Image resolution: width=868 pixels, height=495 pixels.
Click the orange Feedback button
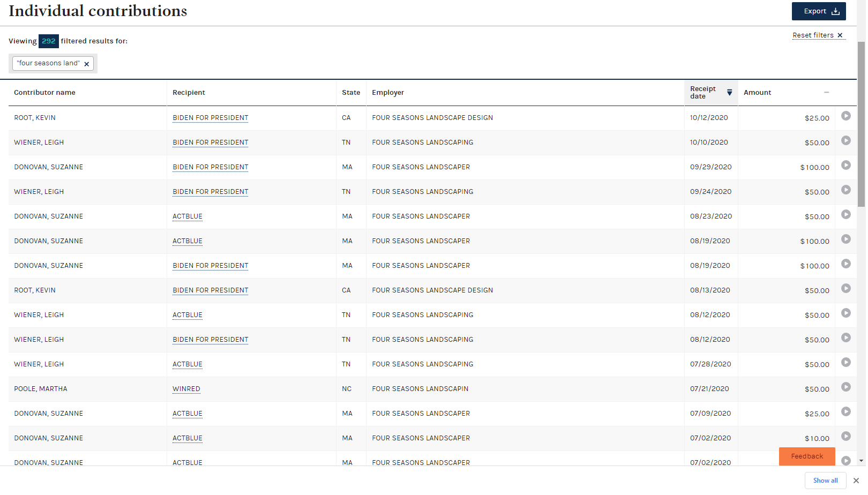click(x=807, y=456)
